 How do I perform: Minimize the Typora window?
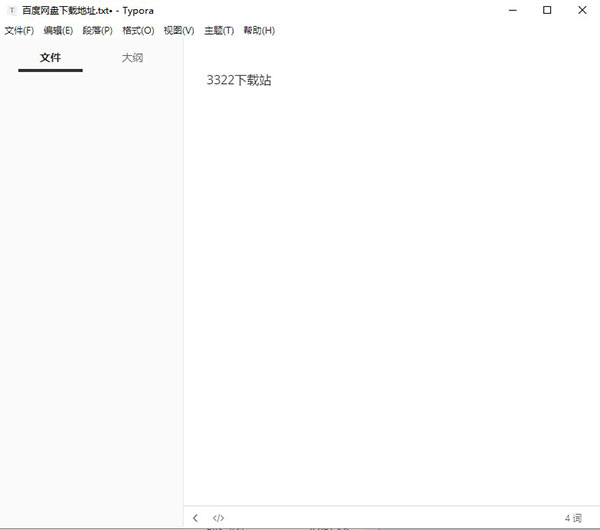pos(513,10)
